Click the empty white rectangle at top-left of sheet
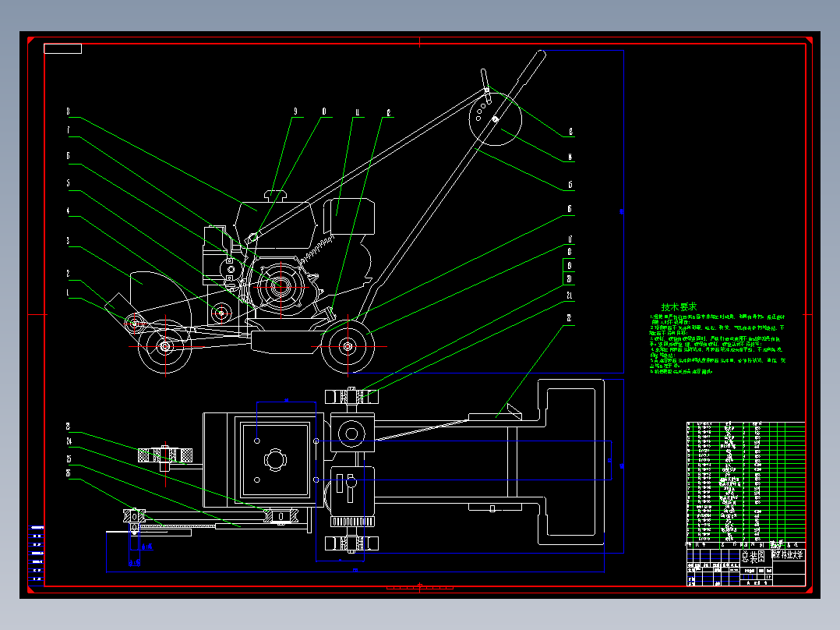Screen dimensions: 840x630 (x=62, y=49)
